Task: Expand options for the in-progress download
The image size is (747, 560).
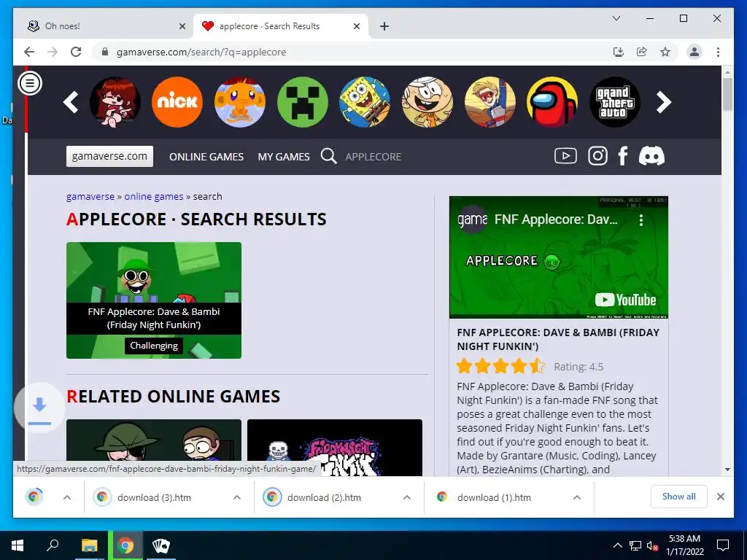Action: pos(67,497)
